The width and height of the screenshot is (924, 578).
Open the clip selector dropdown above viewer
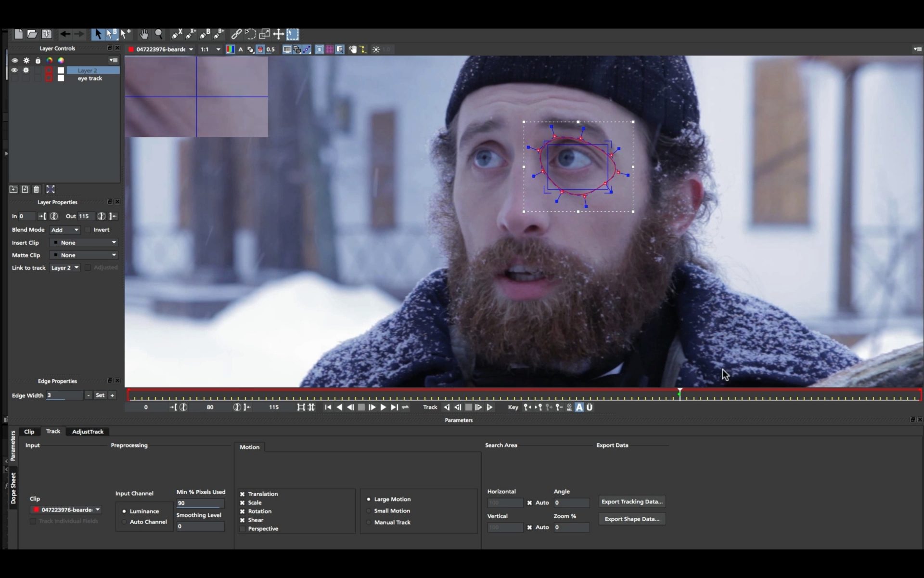click(x=161, y=49)
